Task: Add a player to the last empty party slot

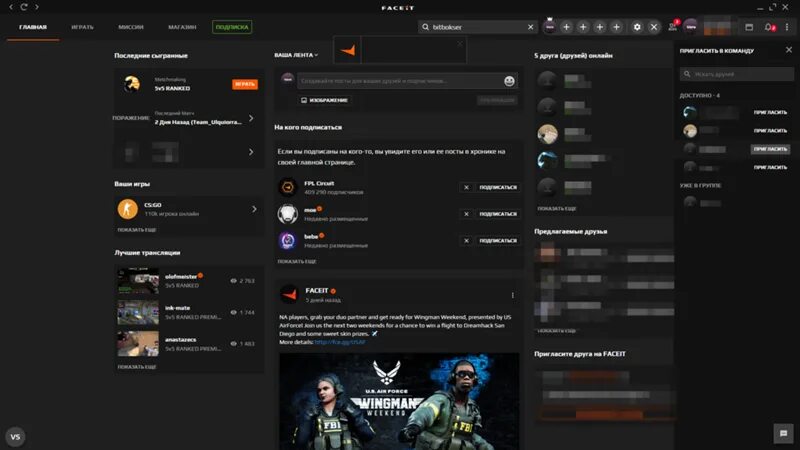Action: [x=616, y=27]
